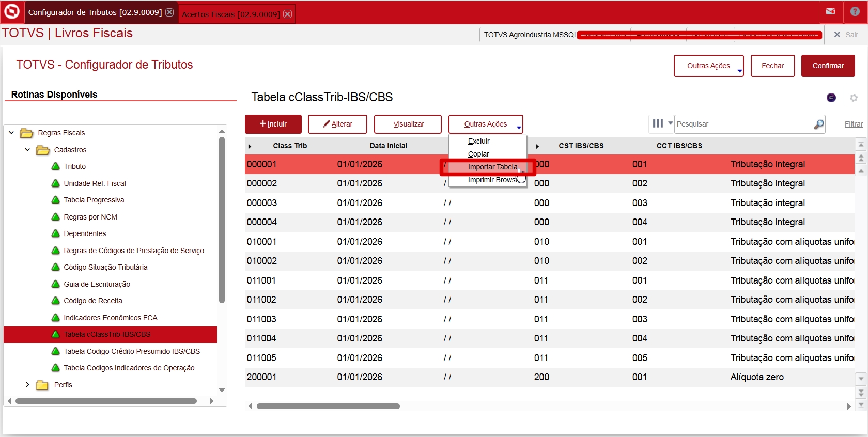Image resolution: width=868 pixels, height=437 pixels.
Task: Expand the Perfis folder
Action: pos(27,385)
